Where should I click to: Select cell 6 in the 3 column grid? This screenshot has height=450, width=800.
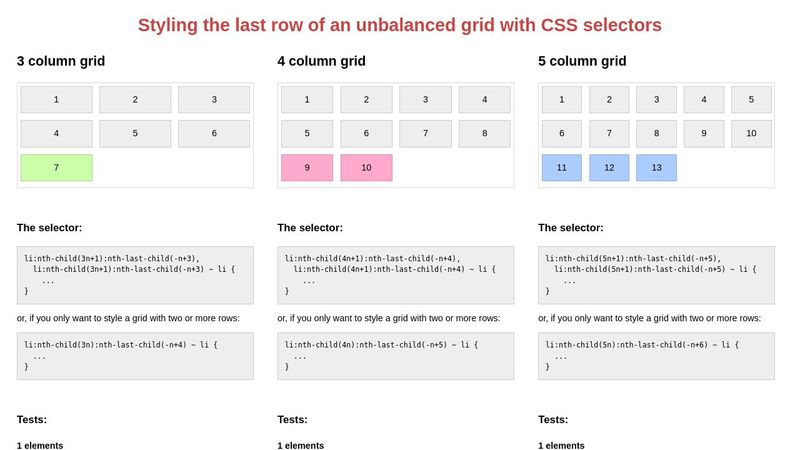pyautogui.click(x=214, y=133)
